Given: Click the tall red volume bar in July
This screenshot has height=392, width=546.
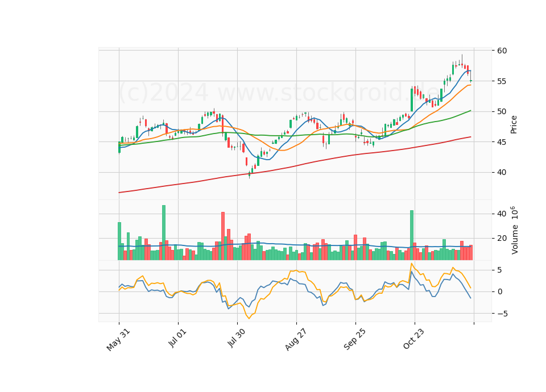Looking at the screenshot, I should [x=223, y=236].
